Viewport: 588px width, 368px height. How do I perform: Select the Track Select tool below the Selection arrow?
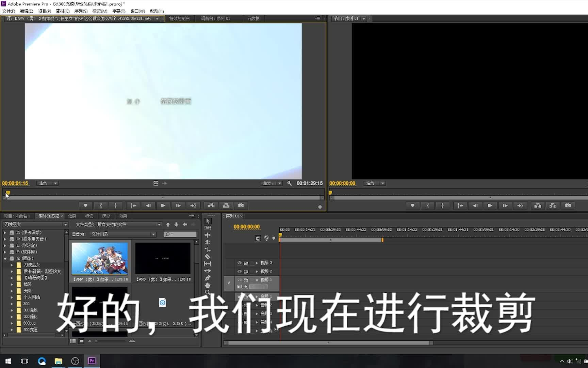pyautogui.click(x=208, y=227)
